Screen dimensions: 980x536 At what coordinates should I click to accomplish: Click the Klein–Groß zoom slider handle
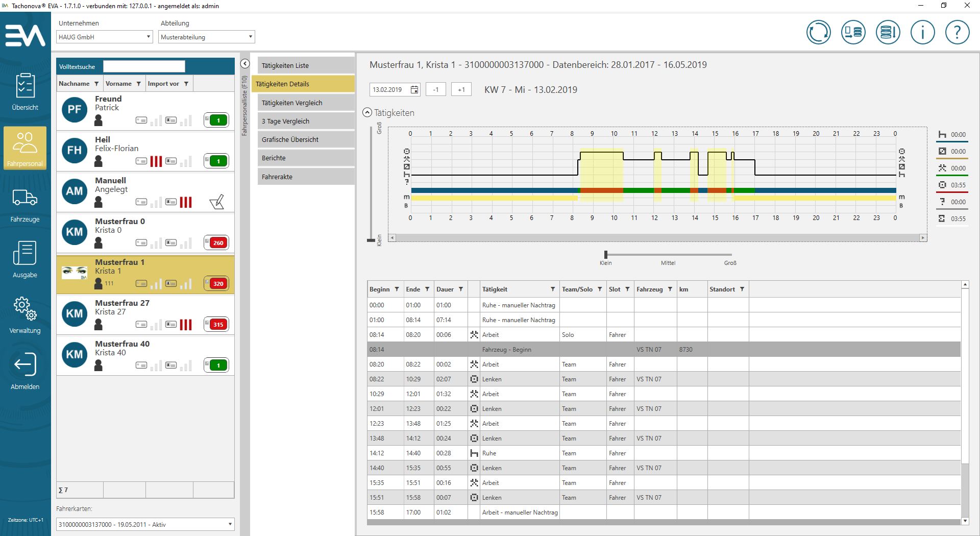606,255
